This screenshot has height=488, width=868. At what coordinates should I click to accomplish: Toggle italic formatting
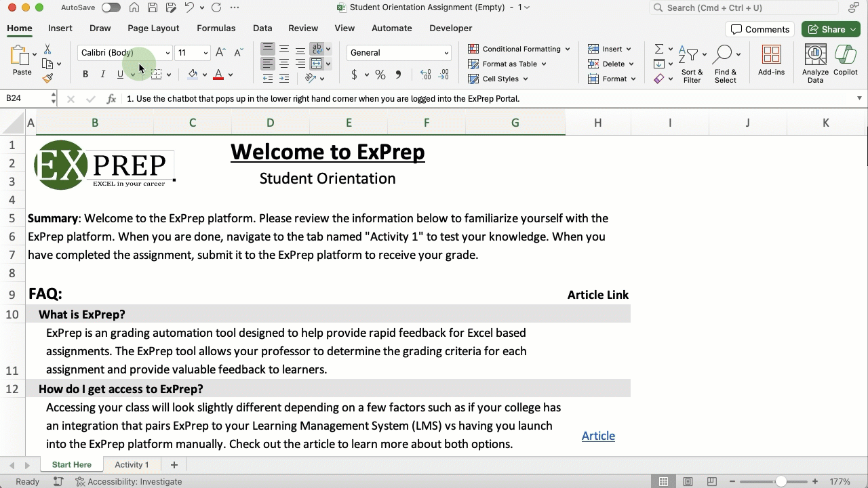102,75
